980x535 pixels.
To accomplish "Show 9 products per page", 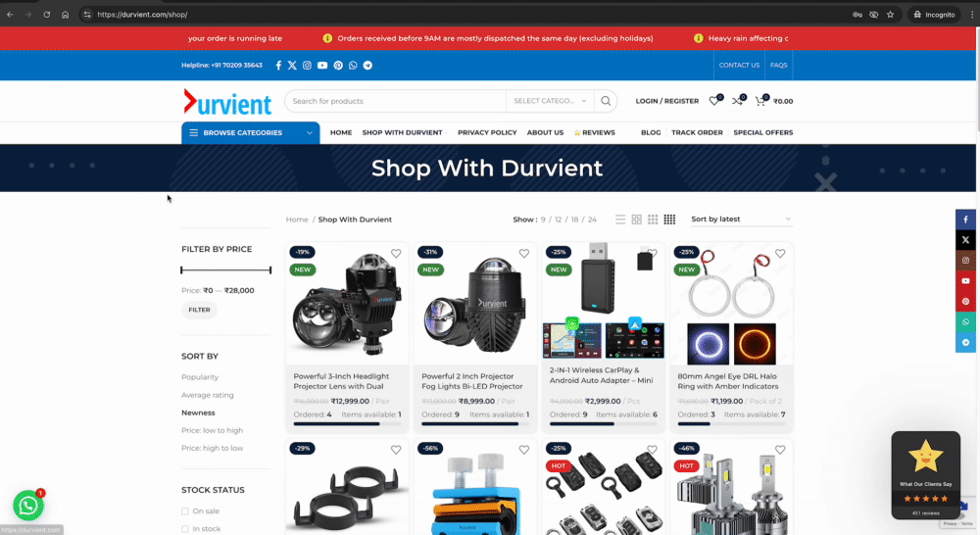I will 543,219.
